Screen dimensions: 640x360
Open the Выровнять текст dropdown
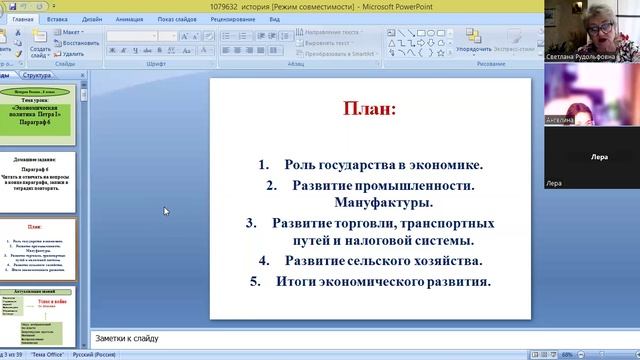[x=324, y=43]
